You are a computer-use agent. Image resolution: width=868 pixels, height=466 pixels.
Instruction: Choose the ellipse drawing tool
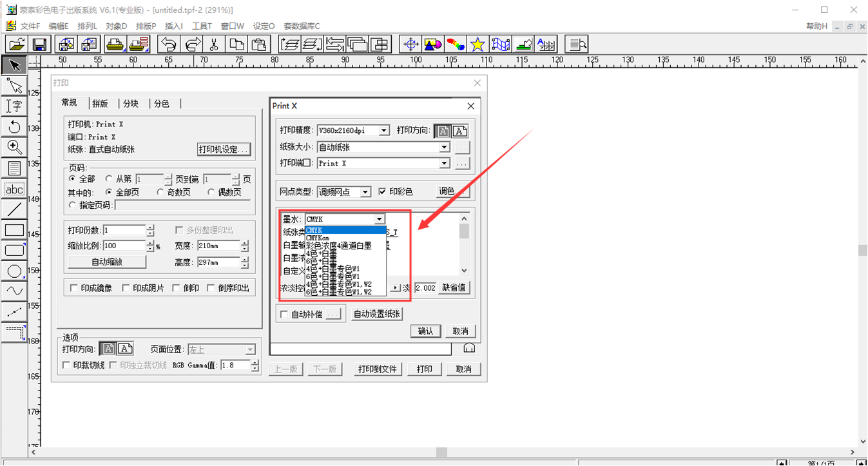point(14,271)
